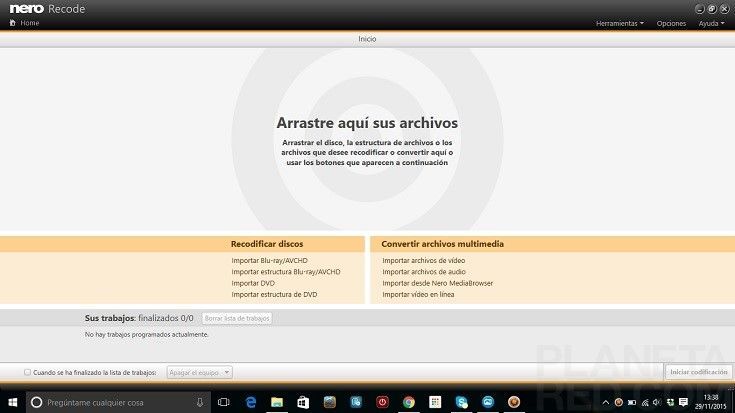The width and height of the screenshot is (735, 413).
Task: Open Skype from the taskbar
Action: coord(461,402)
